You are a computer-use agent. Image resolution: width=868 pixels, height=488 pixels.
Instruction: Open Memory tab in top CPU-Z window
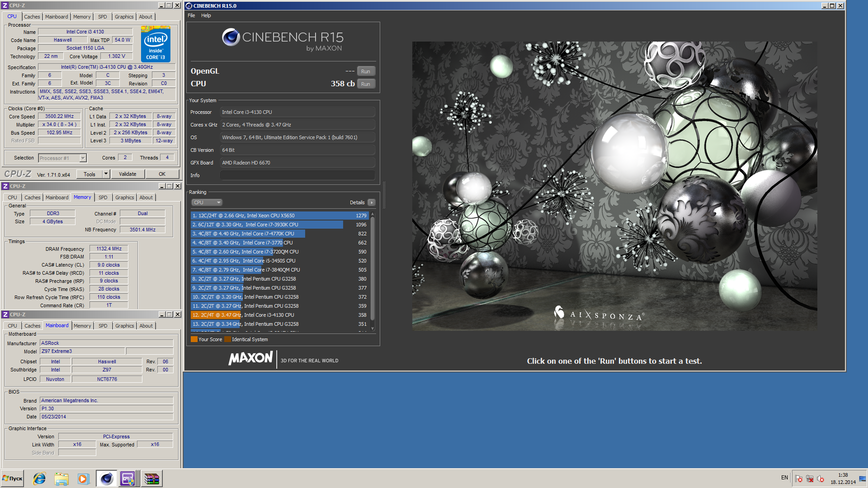pyautogui.click(x=82, y=17)
